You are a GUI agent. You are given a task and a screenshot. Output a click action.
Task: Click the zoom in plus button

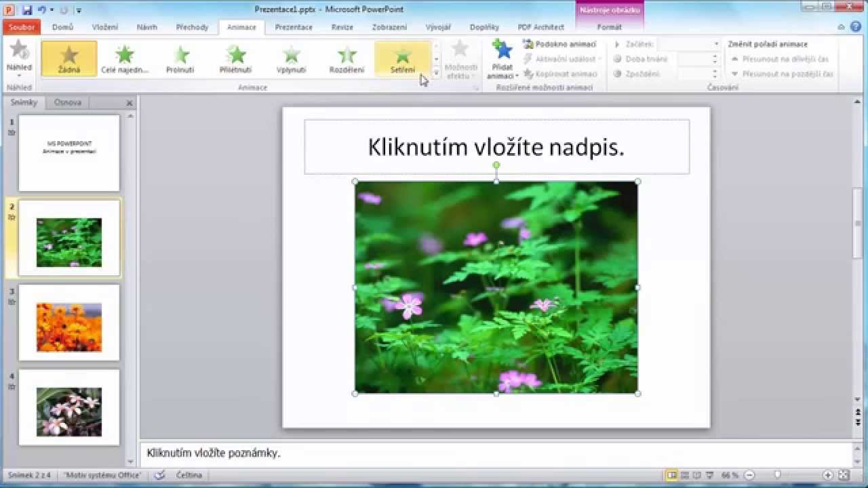point(828,475)
